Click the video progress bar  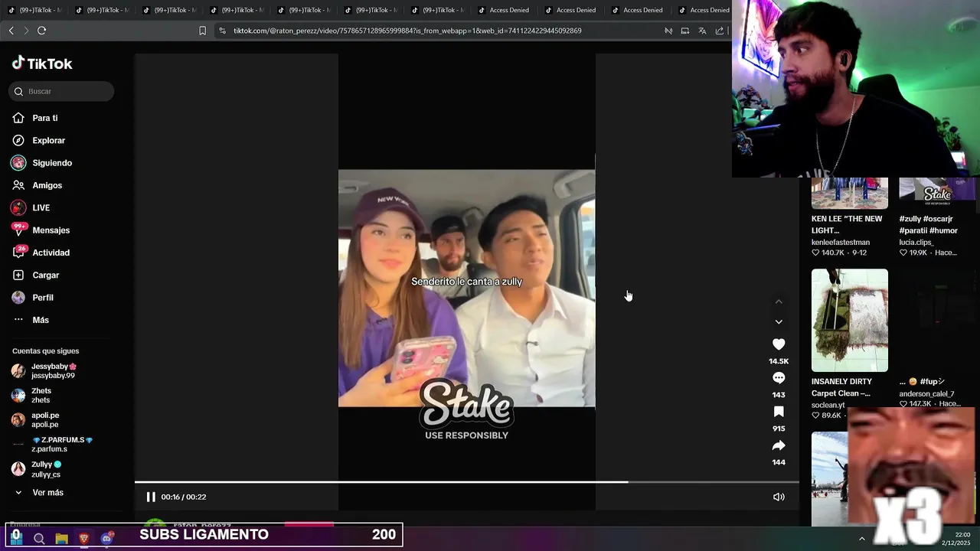click(x=466, y=482)
